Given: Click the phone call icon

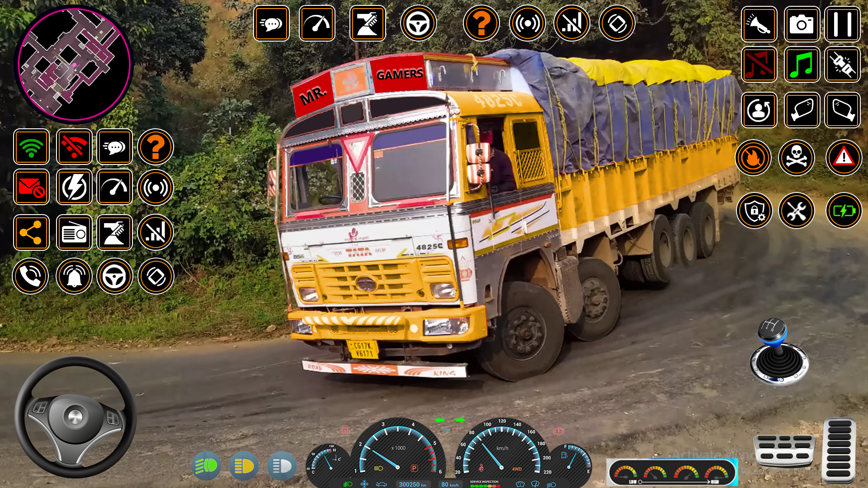Looking at the screenshot, I should tap(30, 276).
